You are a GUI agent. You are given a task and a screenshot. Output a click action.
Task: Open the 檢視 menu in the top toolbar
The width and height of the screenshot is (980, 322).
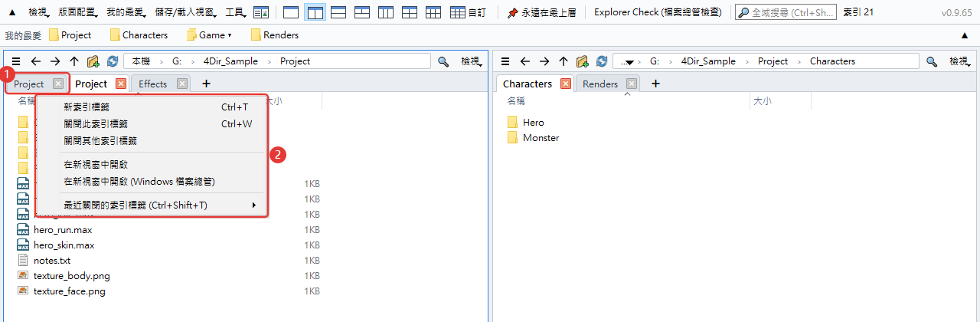point(39,12)
